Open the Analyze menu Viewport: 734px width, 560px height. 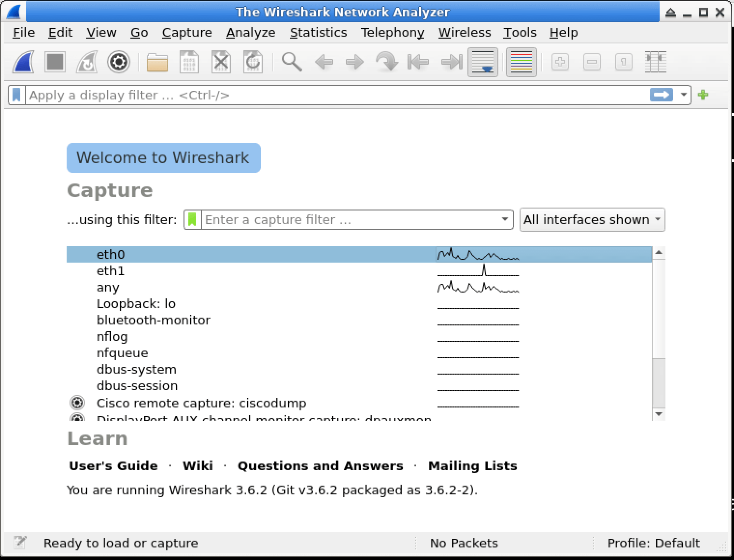pos(251,32)
